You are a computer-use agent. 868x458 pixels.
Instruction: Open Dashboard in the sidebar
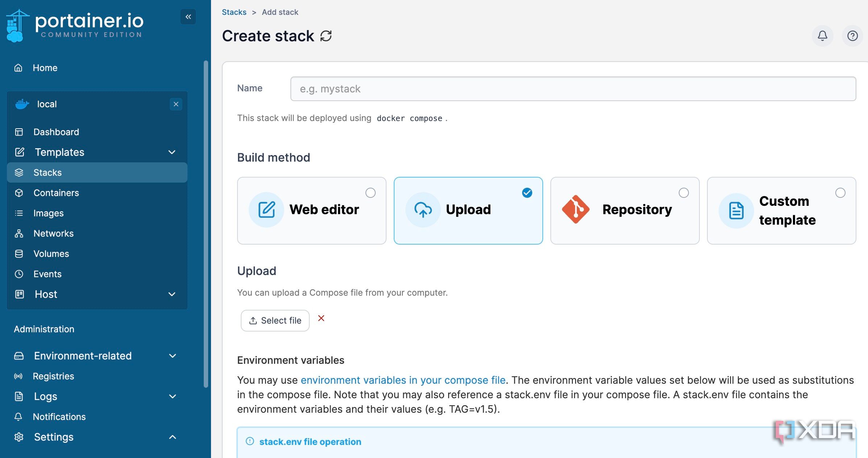click(x=97, y=132)
